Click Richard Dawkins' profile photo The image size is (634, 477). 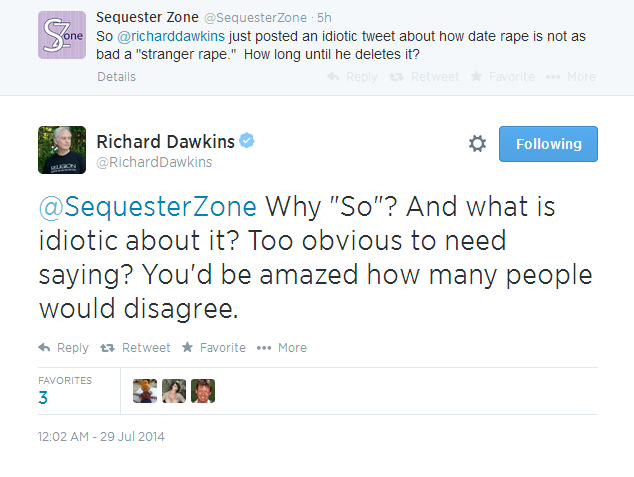coord(62,150)
